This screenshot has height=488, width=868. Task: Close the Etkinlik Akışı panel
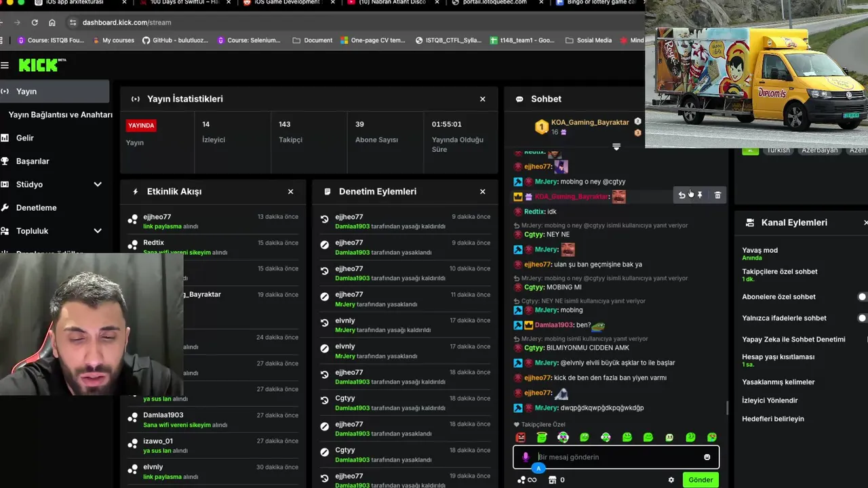tap(291, 192)
